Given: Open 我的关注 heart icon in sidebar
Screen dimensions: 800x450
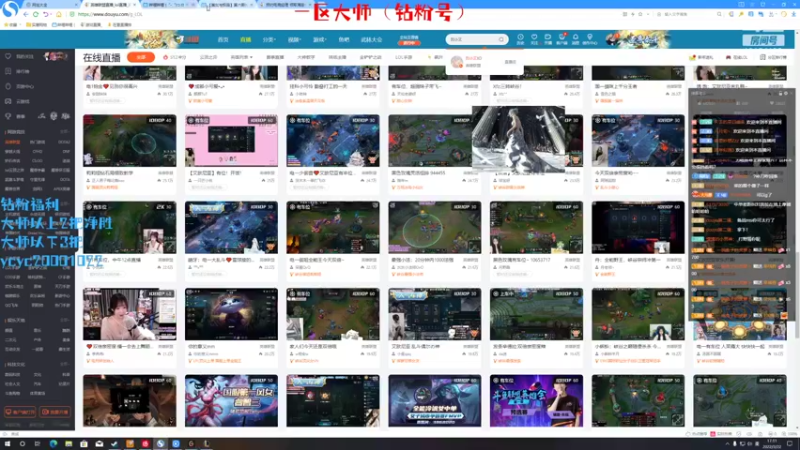Looking at the screenshot, I should [x=8, y=56].
